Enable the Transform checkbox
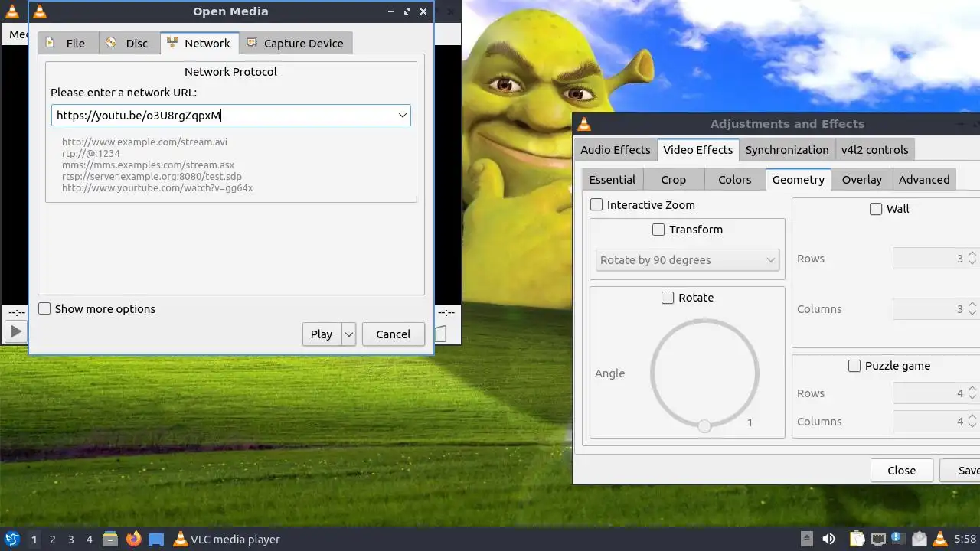Screen dimensions: 980x551 point(658,229)
